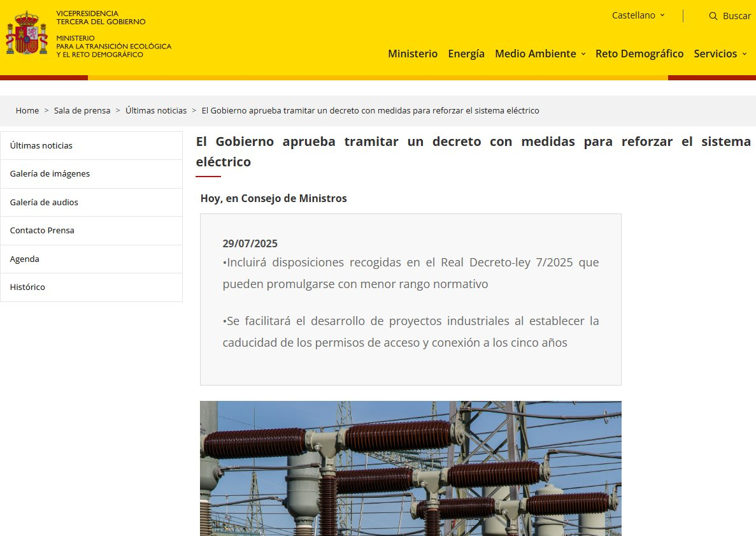The width and height of the screenshot is (756, 536).
Task: Select Últimas noticias in the sidebar
Action: [41, 145]
